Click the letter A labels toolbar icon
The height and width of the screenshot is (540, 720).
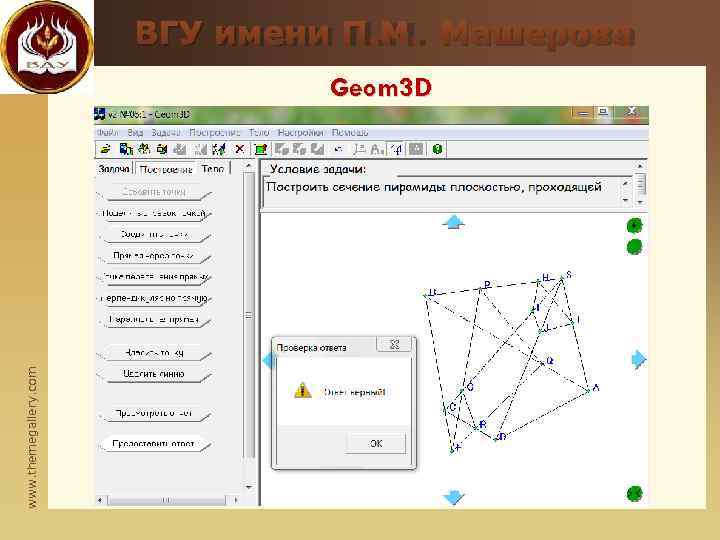point(377,149)
